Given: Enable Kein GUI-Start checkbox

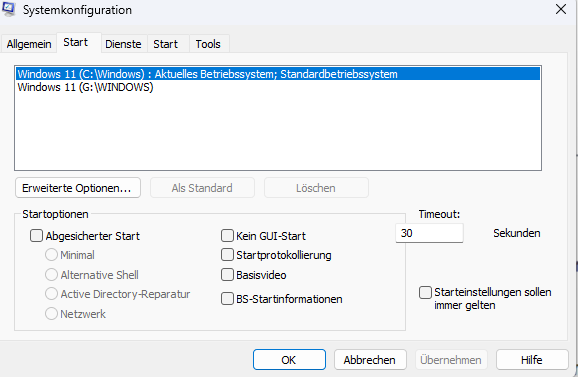Looking at the screenshot, I should coord(227,235).
